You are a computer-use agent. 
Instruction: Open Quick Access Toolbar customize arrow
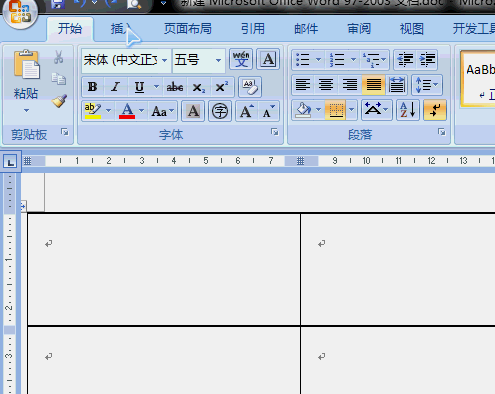pyautogui.click(x=163, y=3)
